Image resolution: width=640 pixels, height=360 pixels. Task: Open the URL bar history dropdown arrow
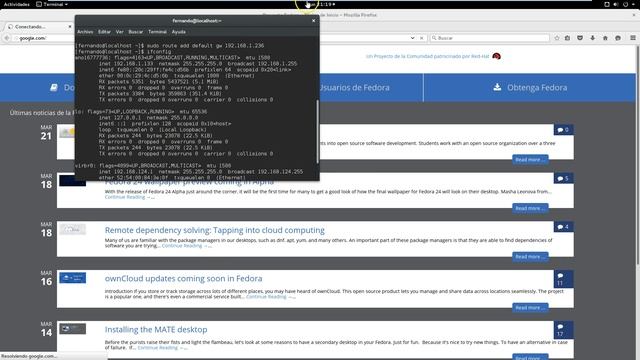412,38
